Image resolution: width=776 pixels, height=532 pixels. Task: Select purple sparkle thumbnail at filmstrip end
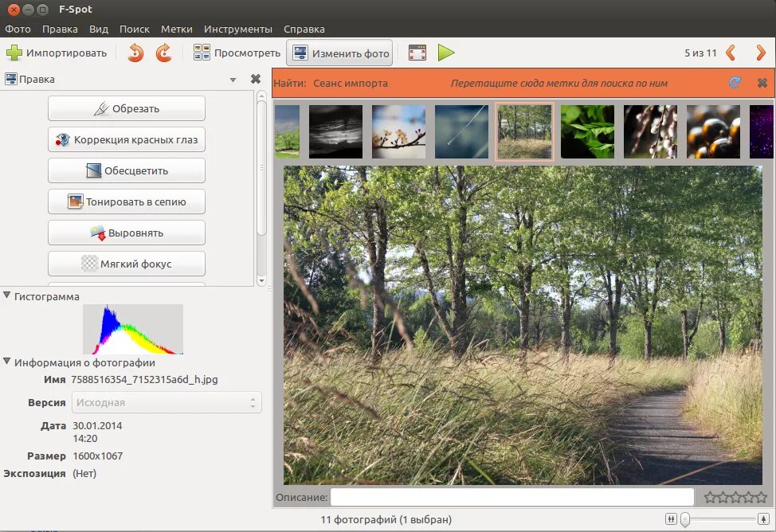(x=762, y=131)
